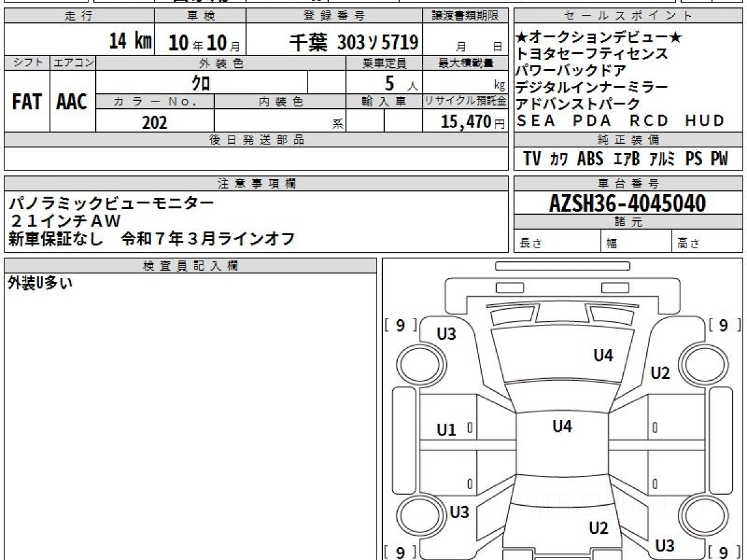
Task: Click the 長さ length field
Action: [557, 241]
